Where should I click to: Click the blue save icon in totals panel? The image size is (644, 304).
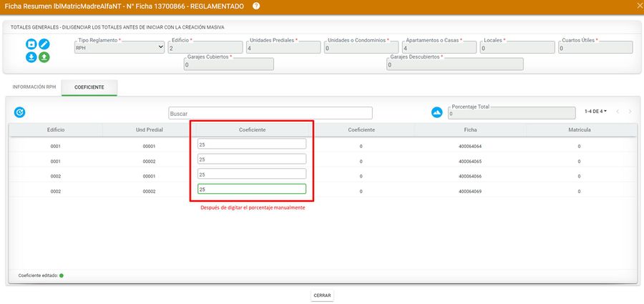click(31, 44)
